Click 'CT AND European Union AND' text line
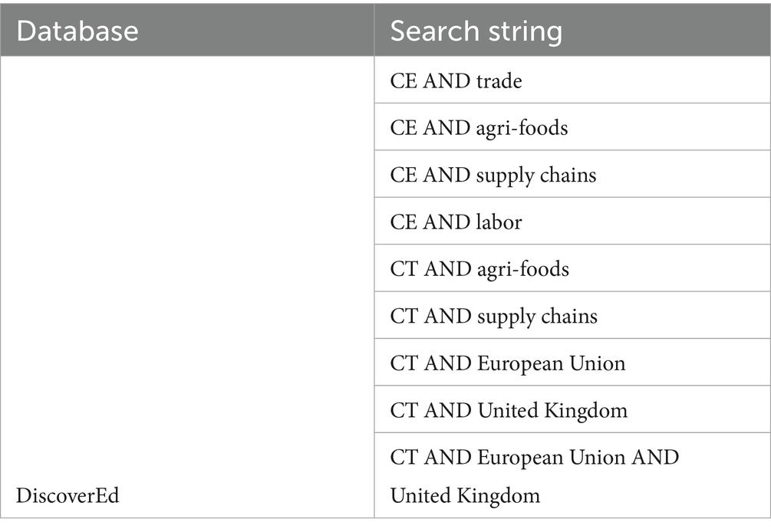The image size is (771, 532). point(535,458)
